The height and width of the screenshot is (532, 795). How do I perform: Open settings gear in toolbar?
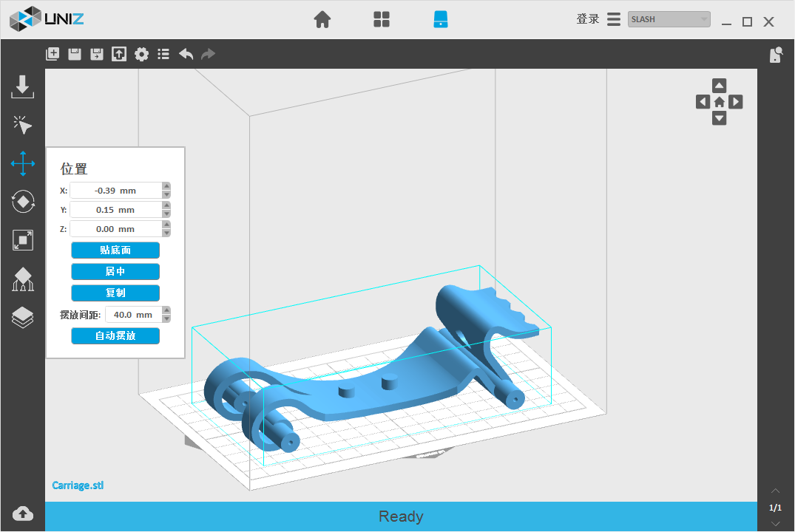coord(141,54)
